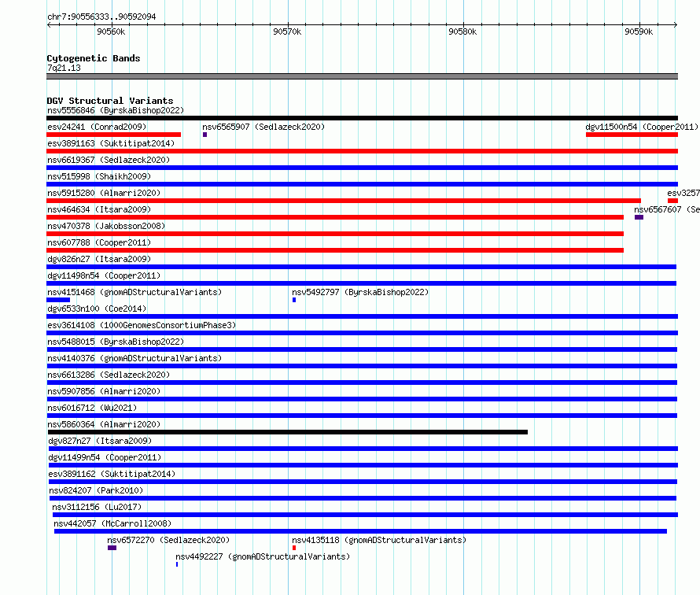Image resolution: width=700 pixels, height=595 pixels.
Task: Click the blue esv3614108 variant bar
Action: coord(362,333)
